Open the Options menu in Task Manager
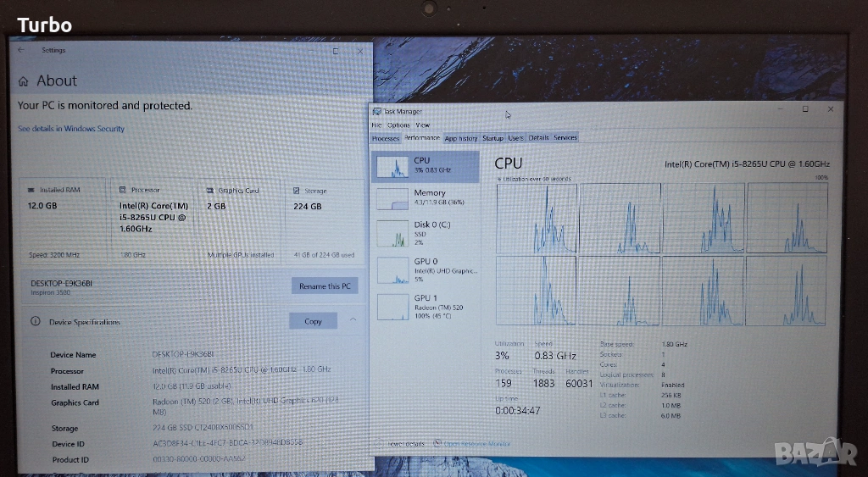The image size is (868, 477). click(x=398, y=125)
